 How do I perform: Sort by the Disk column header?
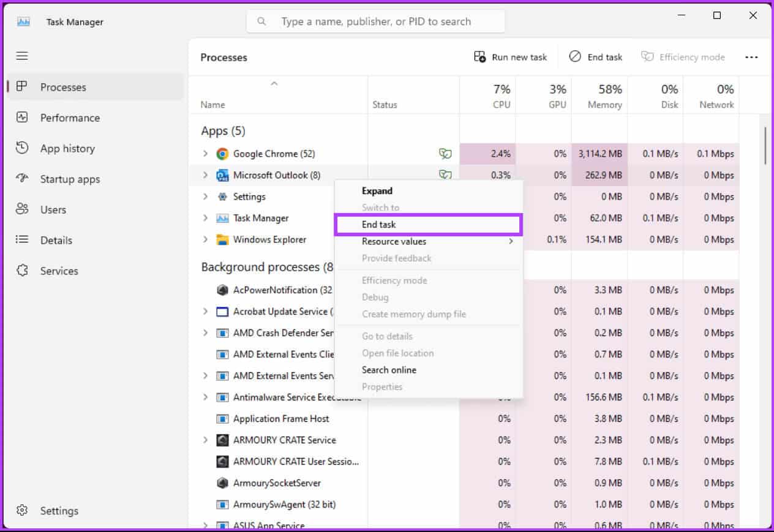655,96
